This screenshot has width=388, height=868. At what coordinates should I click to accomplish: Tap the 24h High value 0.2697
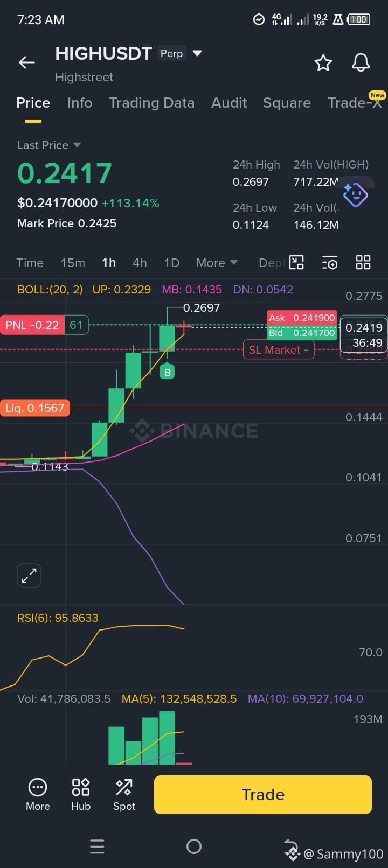(251, 182)
